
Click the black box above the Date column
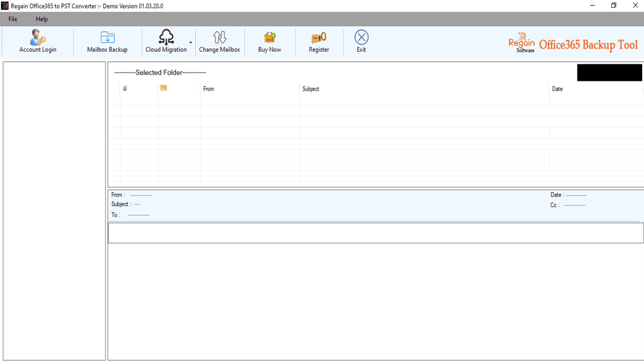click(609, 72)
